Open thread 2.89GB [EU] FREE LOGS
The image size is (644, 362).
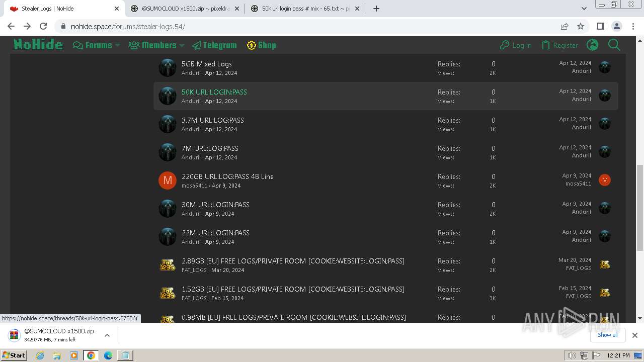[293, 261]
